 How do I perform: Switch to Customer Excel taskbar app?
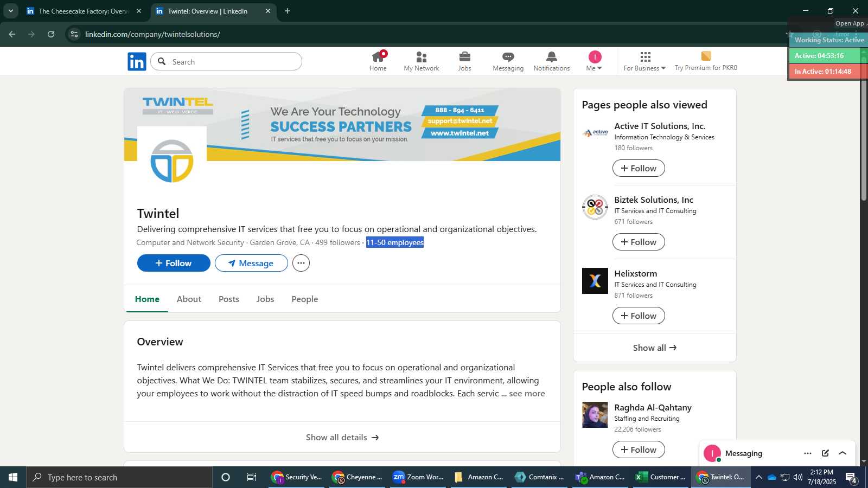(661, 477)
